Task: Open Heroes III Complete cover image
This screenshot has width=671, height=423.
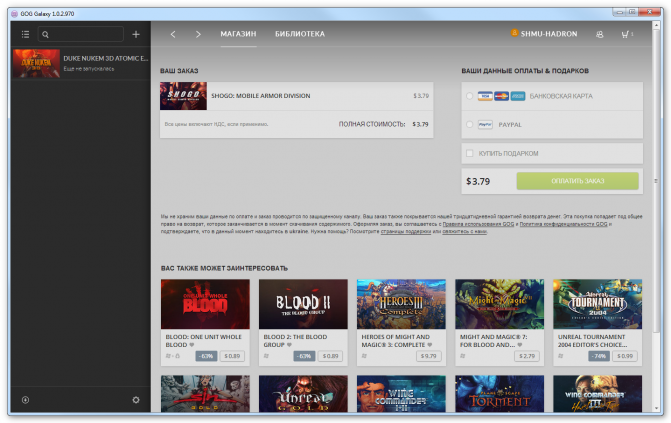Action: pos(401,304)
